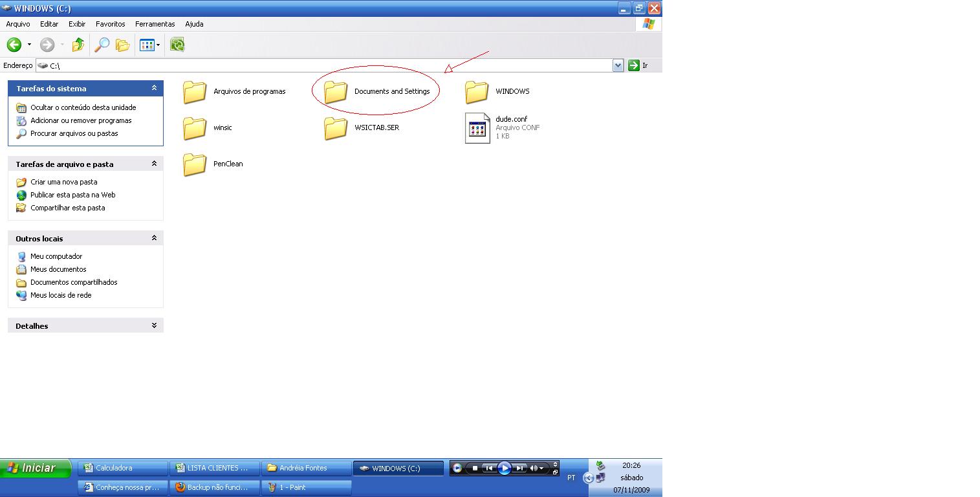Viewport: 980px width, 497px height.
Task: Skip to previous track in media toolbar
Action: [489, 468]
